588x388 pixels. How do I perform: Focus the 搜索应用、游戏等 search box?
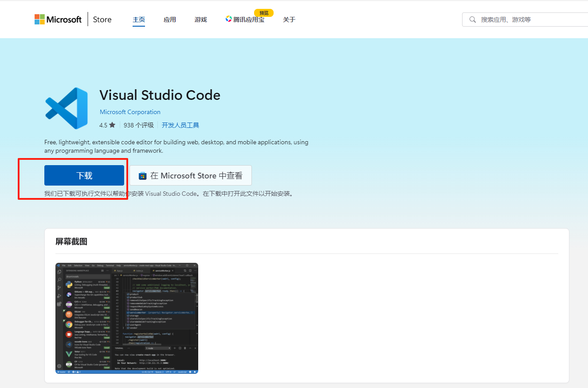[525, 20]
